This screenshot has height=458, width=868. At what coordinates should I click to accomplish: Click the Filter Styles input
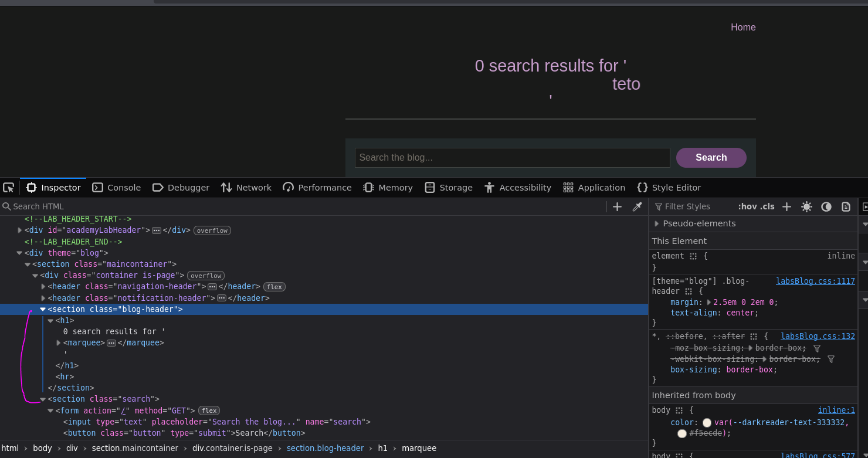pos(692,206)
